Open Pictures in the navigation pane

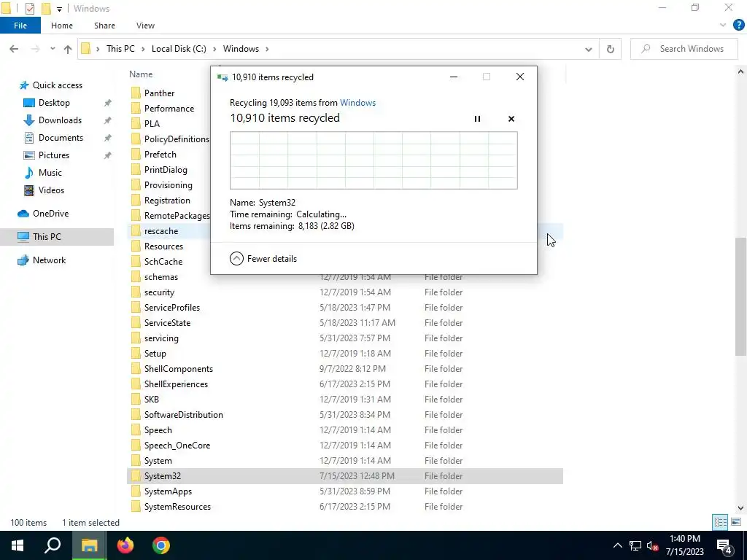click(x=53, y=155)
